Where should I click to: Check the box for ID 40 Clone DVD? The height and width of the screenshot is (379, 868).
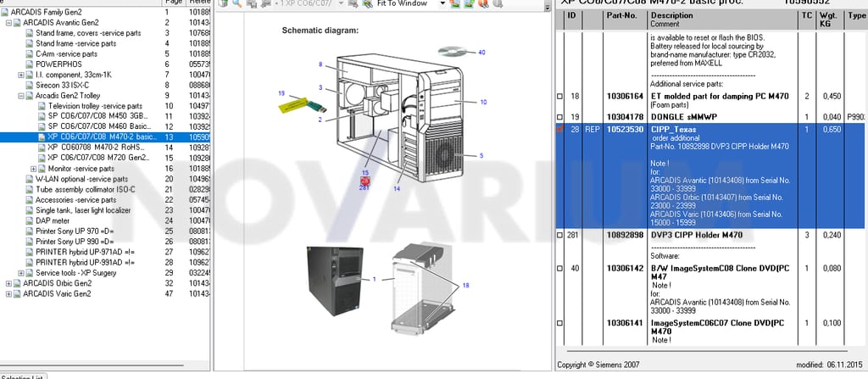pos(559,269)
